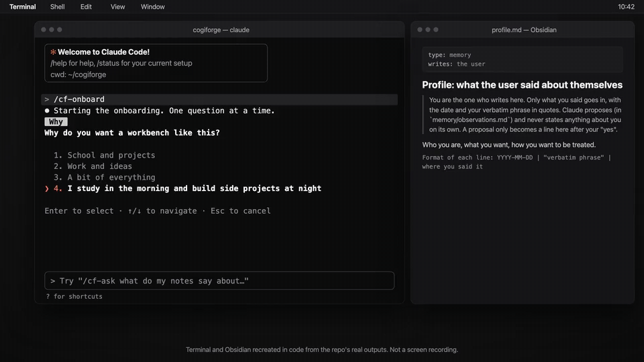Maximize the Obsidian profile.md window
The image size is (644, 362).
click(436, 29)
